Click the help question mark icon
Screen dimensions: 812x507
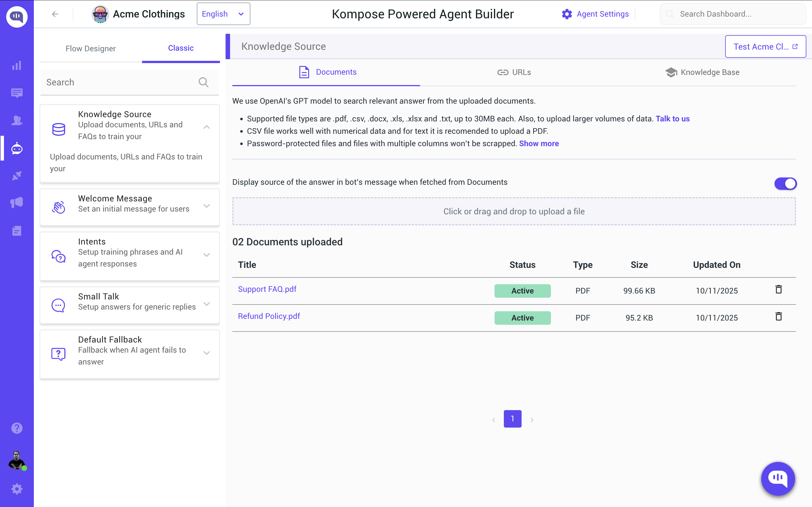tap(17, 428)
